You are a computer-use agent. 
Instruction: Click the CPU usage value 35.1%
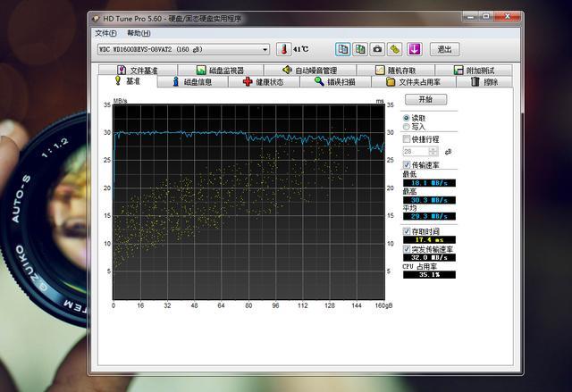(x=429, y=275)
